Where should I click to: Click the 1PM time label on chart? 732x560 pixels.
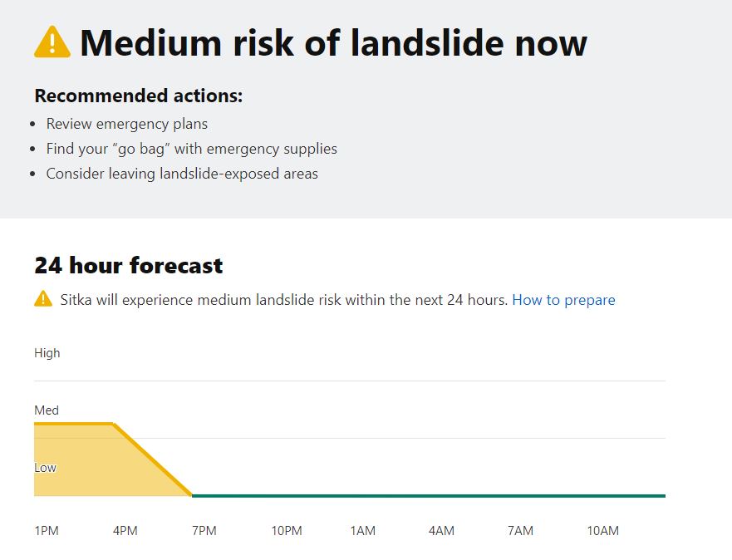[x=47, y=531]
